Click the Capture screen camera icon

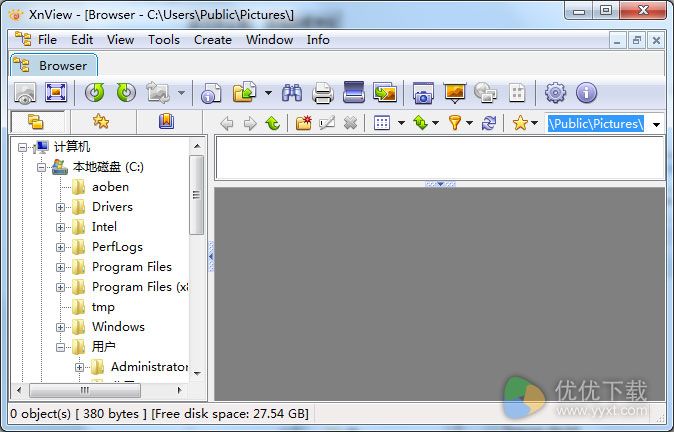pyautogui.click(x=423, y=93)
